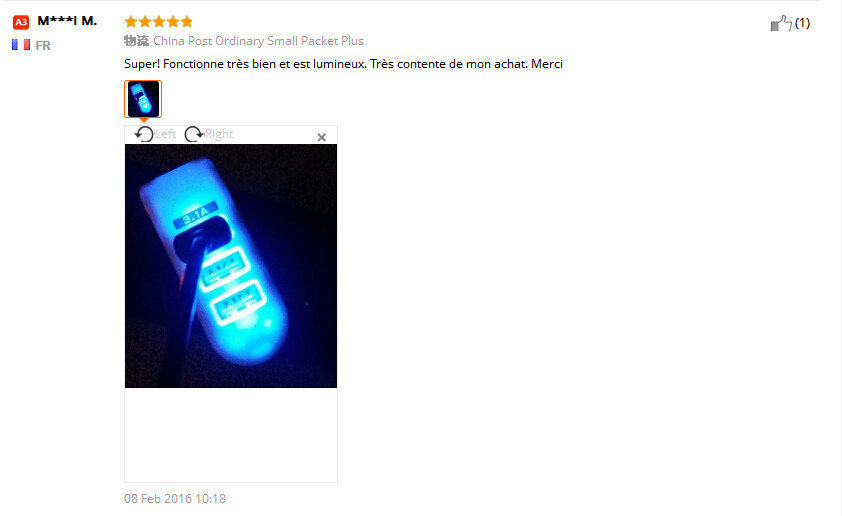
Task: Click the 物流 logistics label
Action: click(136, 41)
